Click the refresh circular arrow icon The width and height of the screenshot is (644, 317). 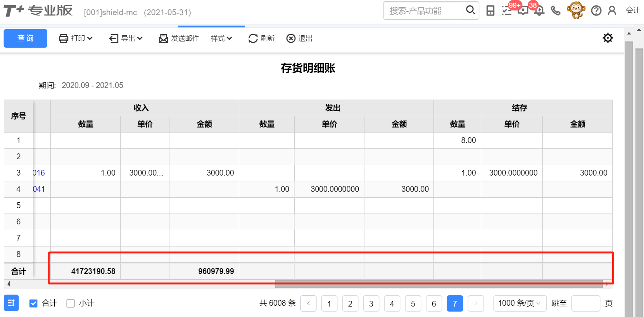pyautogui.click(x=253, y=38)
